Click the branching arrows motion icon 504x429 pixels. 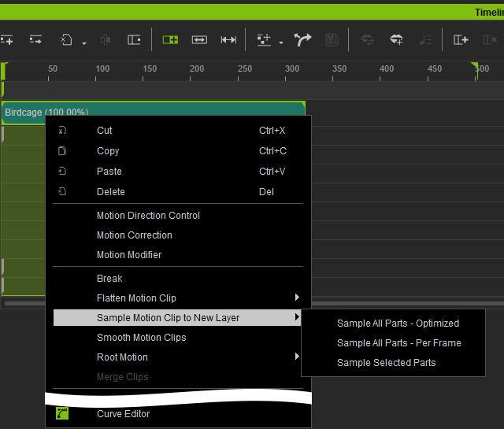pyautogui.click(x=302, y=40)
